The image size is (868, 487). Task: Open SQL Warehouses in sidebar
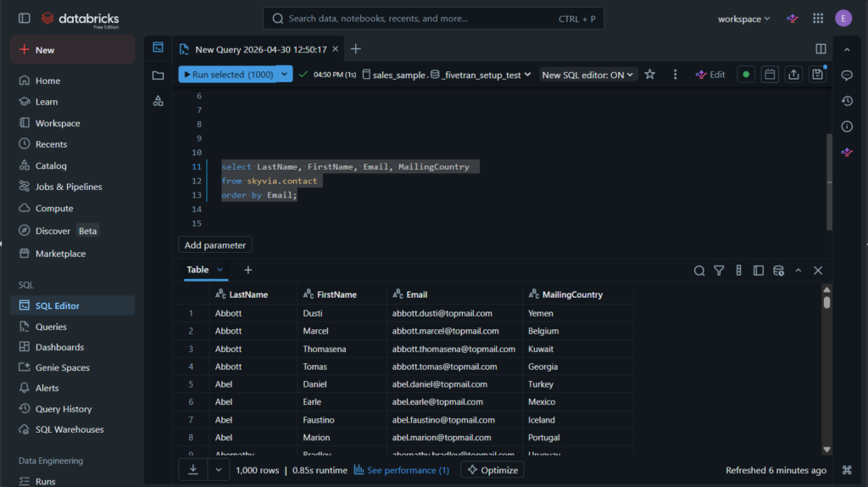72,429
